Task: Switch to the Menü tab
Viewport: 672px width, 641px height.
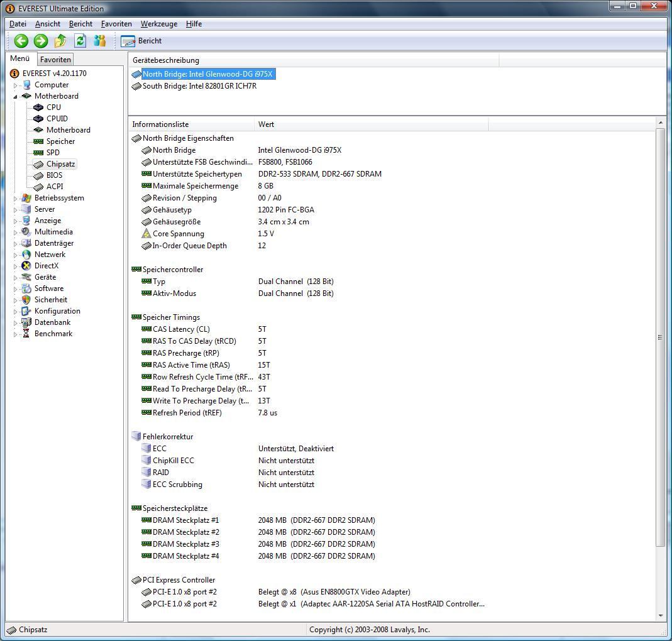Action: (x=20, y=58)
